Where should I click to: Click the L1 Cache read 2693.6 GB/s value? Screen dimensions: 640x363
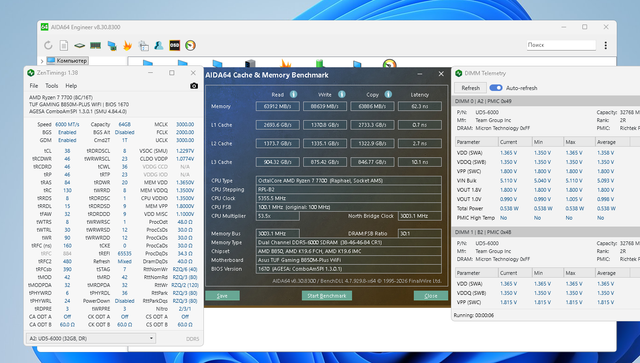coord(278,125)
